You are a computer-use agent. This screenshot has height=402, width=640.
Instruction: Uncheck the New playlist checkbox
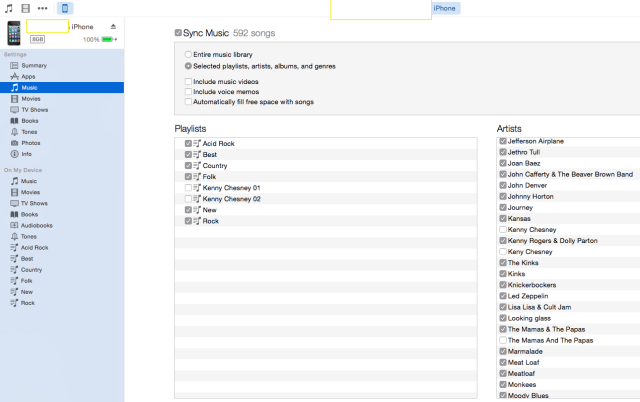click(x=188, y=209)
